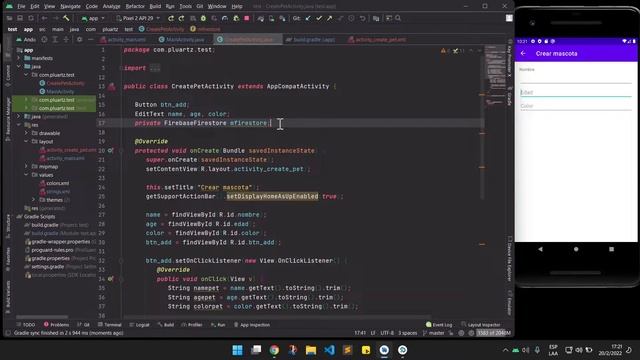Open the Build menu

point(155,6)
